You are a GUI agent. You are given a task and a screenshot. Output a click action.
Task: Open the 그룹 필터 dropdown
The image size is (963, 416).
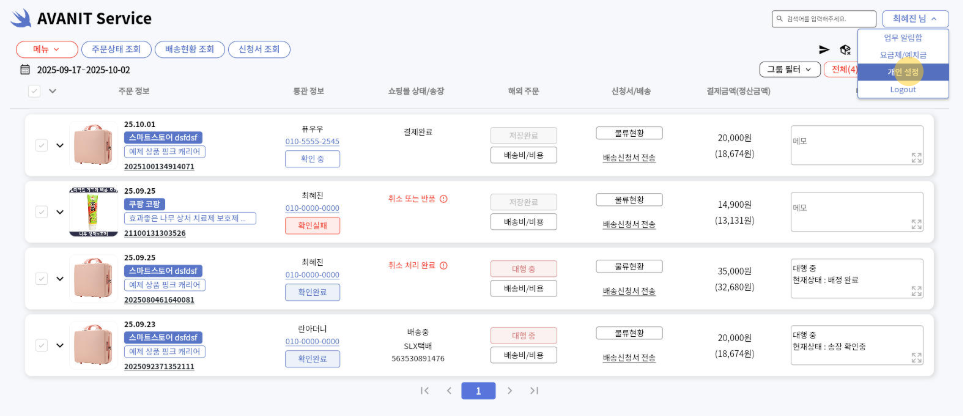coord(789,69)
